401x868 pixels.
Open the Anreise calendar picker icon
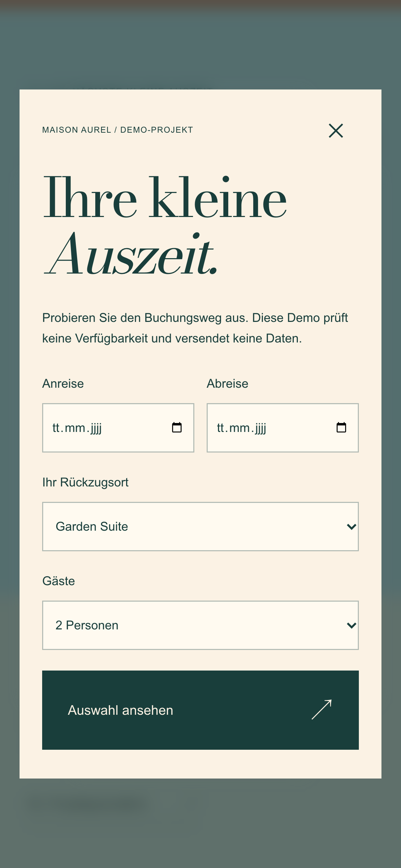click(x=177, y=427)
